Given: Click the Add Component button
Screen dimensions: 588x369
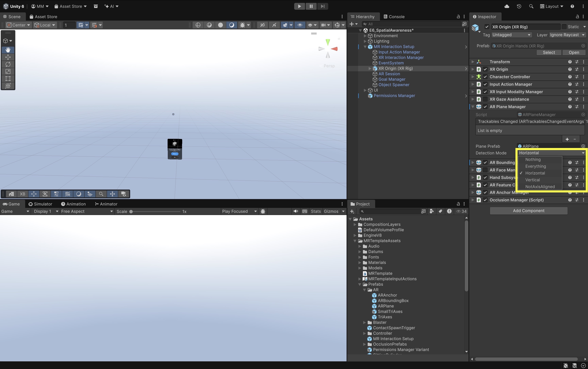Looking at the screenshot, I should [x=528, y=211].
